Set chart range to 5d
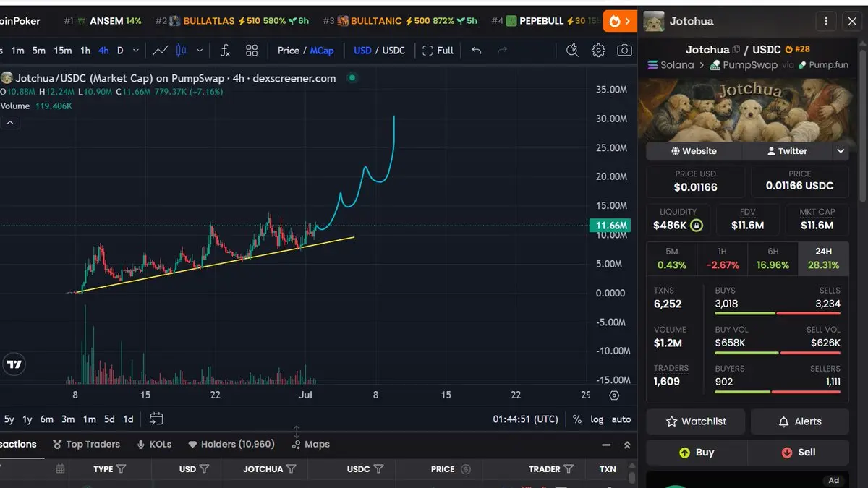Screen dimensions: 868x488 point(109,419)
